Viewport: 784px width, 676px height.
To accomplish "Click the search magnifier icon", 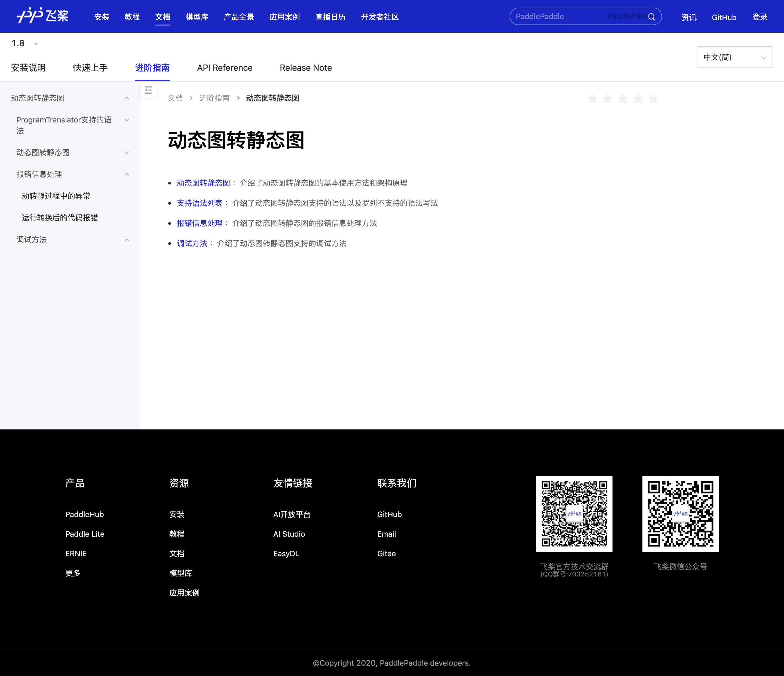I will click(x=651, y=17).
